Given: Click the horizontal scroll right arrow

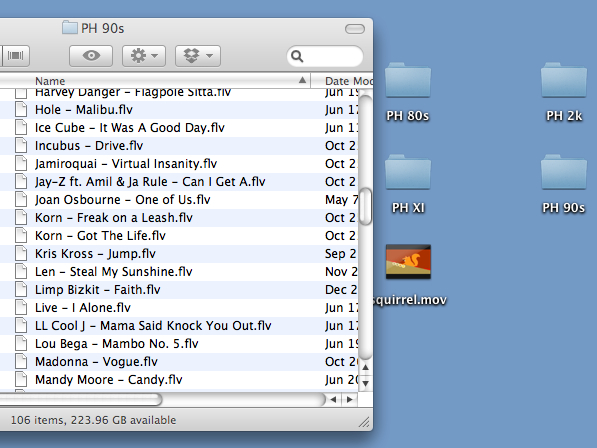Looking at the screenshot, I should pyautogui.click(x=350, y=400).
